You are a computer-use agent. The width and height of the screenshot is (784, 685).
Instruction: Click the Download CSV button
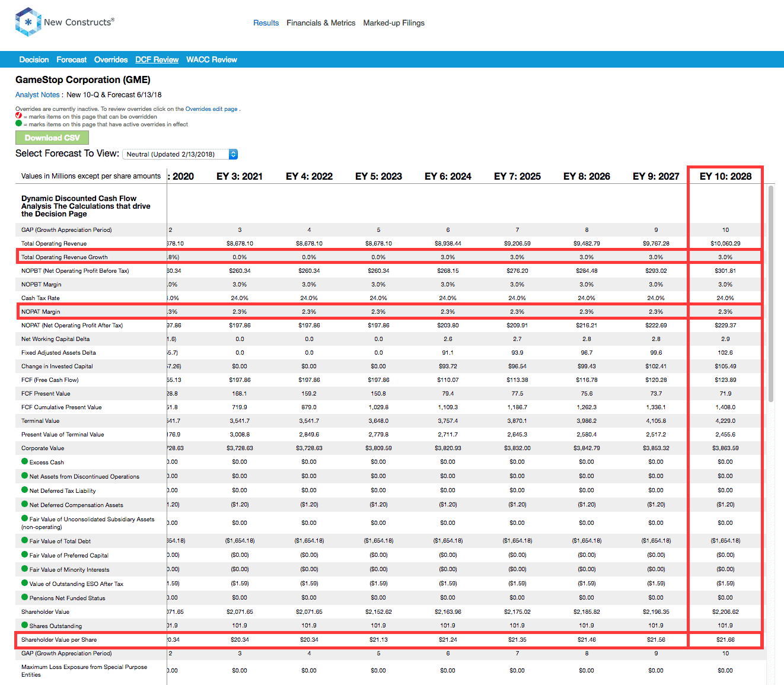pyautogui.click(x=52, y=138)
